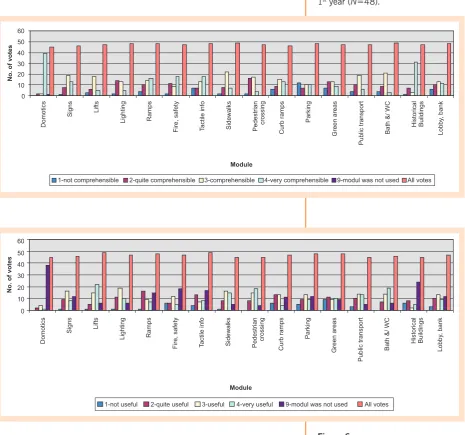The width and height of the screenshot is (465, 435).
Task: Click the '1-not useful' legend color box
Action: [100, 404]
